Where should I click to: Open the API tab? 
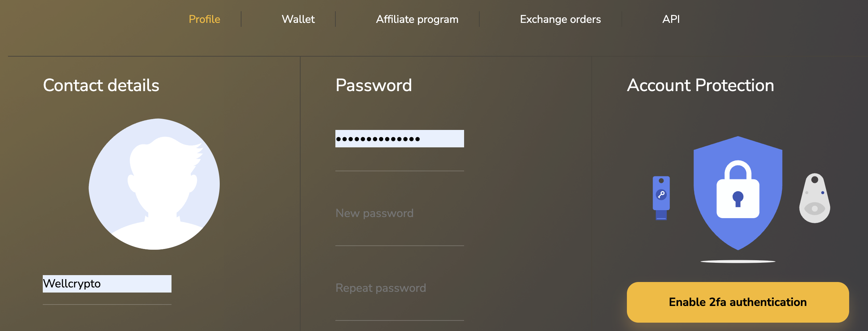click(671, 19)
